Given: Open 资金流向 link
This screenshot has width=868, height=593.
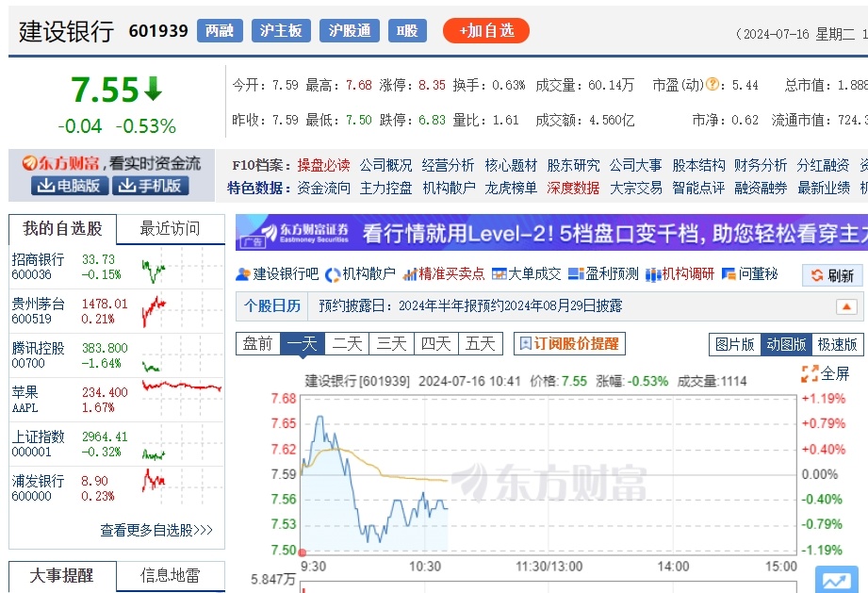Looking at the screenshot, I should [324, 188].
